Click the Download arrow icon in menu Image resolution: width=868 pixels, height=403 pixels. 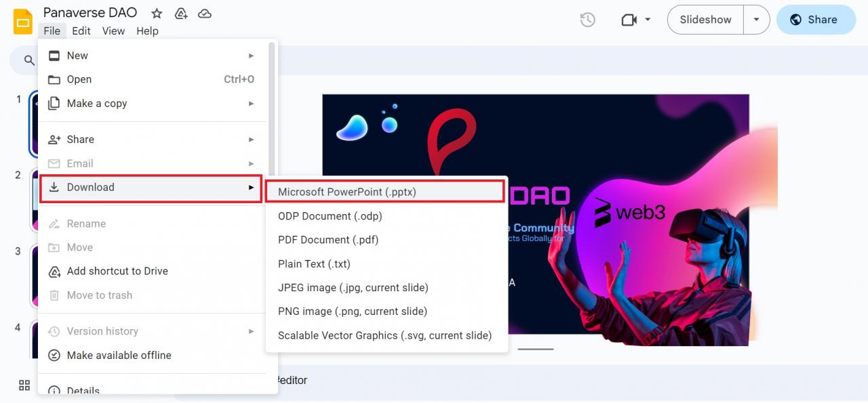click(x=54, y=188)
